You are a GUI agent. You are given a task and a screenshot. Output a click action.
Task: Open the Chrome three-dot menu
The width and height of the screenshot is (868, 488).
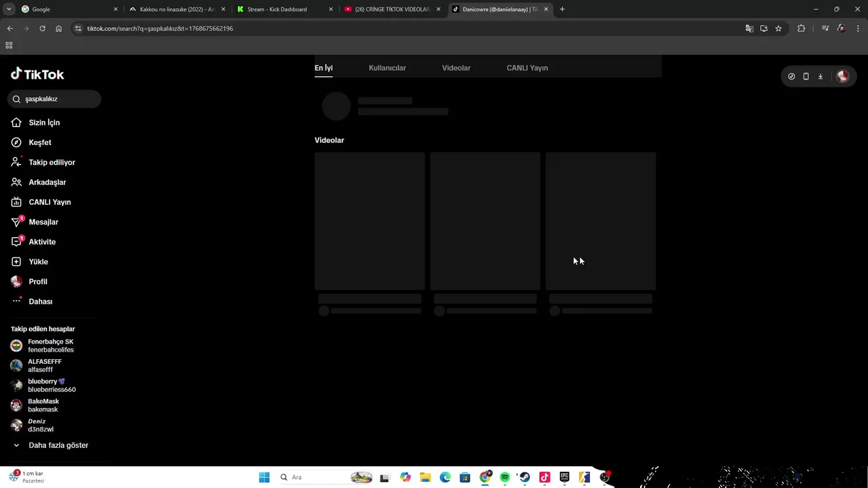click(857, 28)
